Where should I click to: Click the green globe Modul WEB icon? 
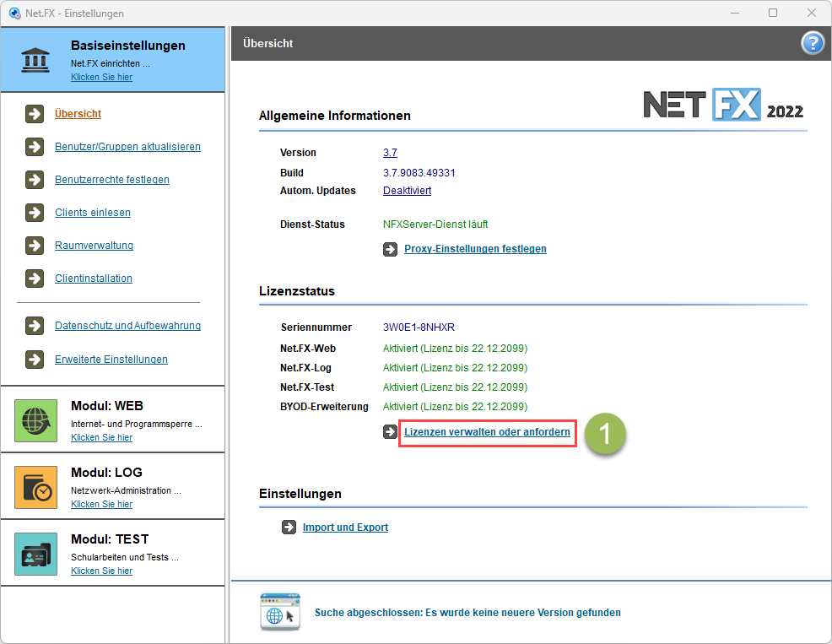(x=35, y=420)
